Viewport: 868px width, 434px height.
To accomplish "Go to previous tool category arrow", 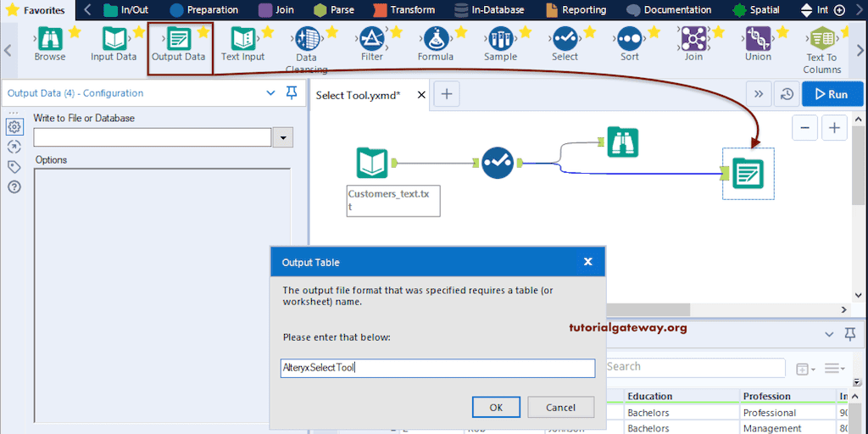I will coord(87,9).
